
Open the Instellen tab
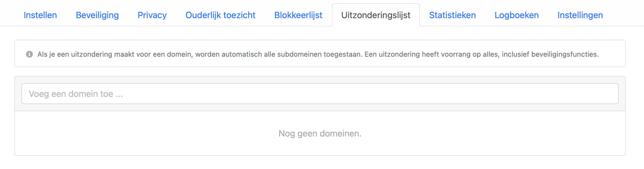tap(40, 15)
